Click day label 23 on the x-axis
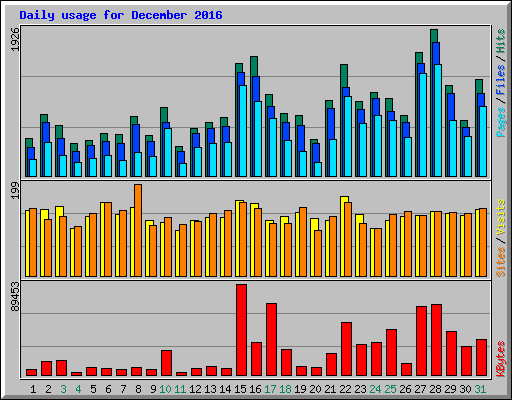512x400 pixels. point(360,389)
